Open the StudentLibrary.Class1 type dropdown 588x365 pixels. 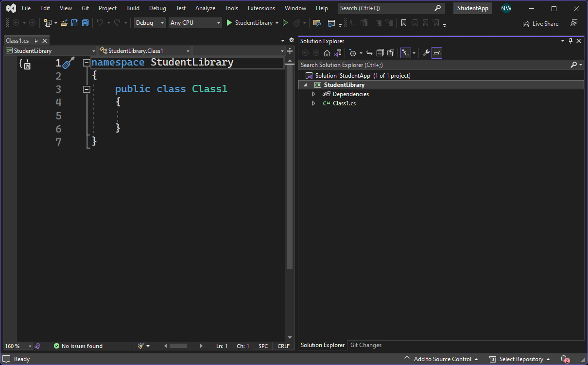(x=144, y=50)
